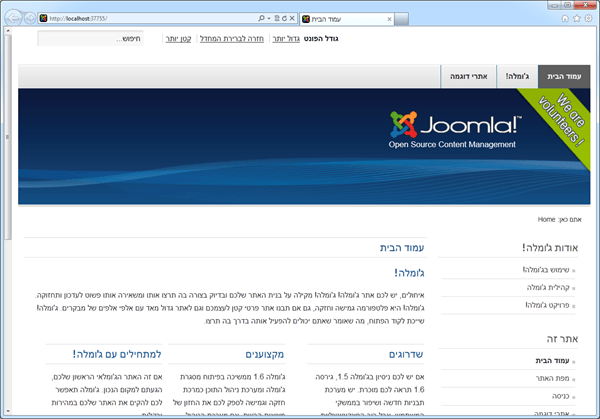Open כניסה sidebar link

[x=561, y=396]
